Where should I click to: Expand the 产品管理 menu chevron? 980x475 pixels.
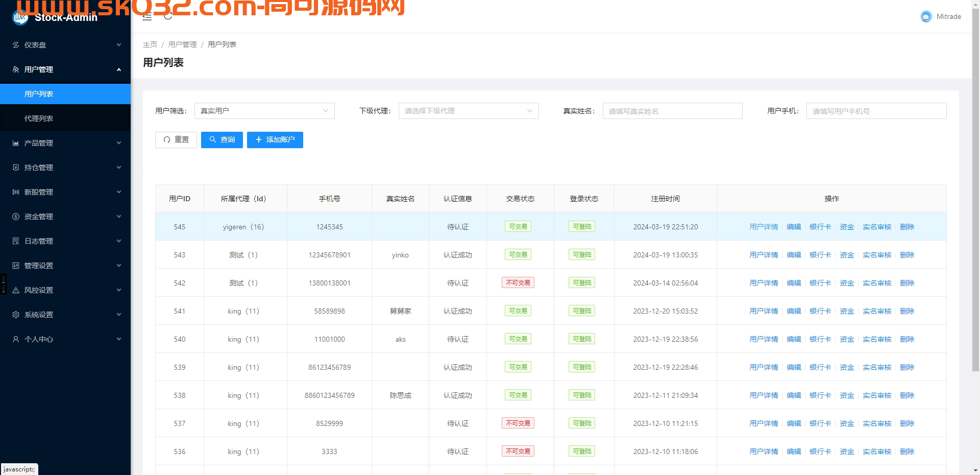pos(119,143)
